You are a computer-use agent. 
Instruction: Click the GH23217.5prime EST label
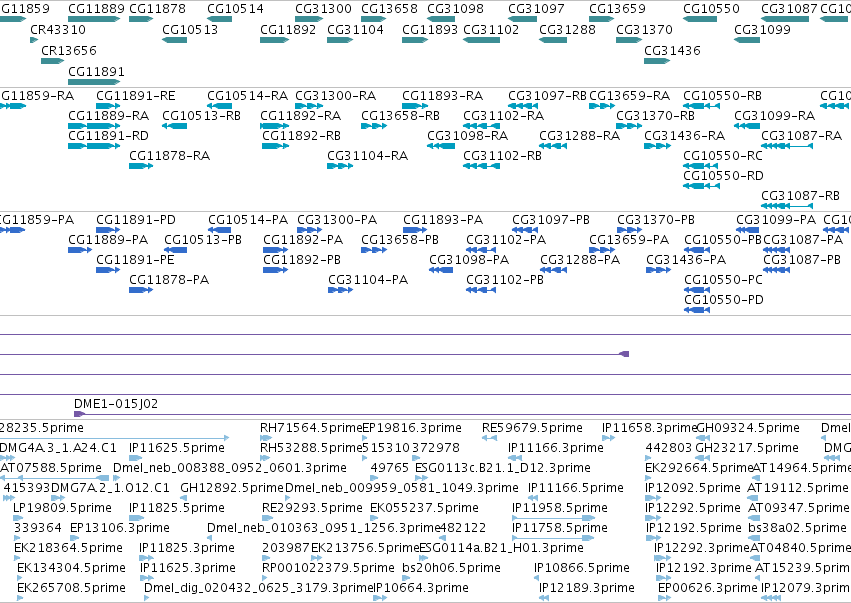(x=747, y=448)
